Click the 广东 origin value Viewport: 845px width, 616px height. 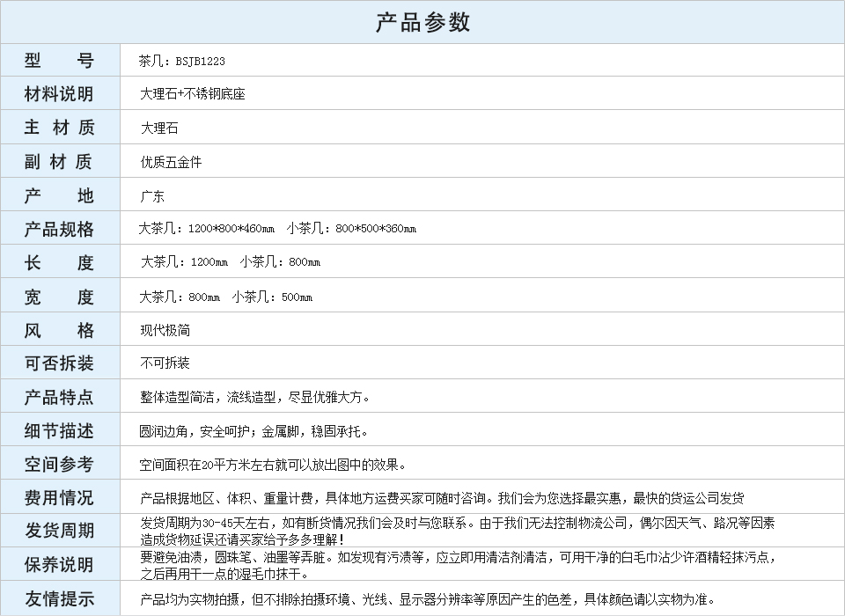152,196
